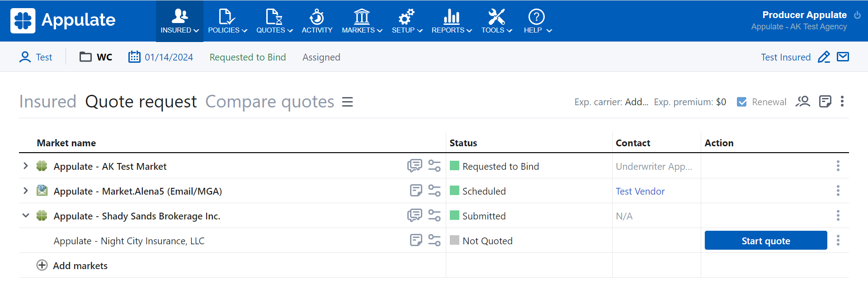Toggle the Renewal checkbox
The image size is (868, 298).
pos(741,102)
